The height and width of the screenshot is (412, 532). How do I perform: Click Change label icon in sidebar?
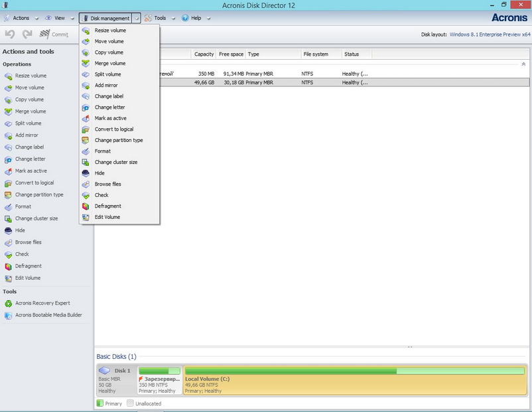8,147
